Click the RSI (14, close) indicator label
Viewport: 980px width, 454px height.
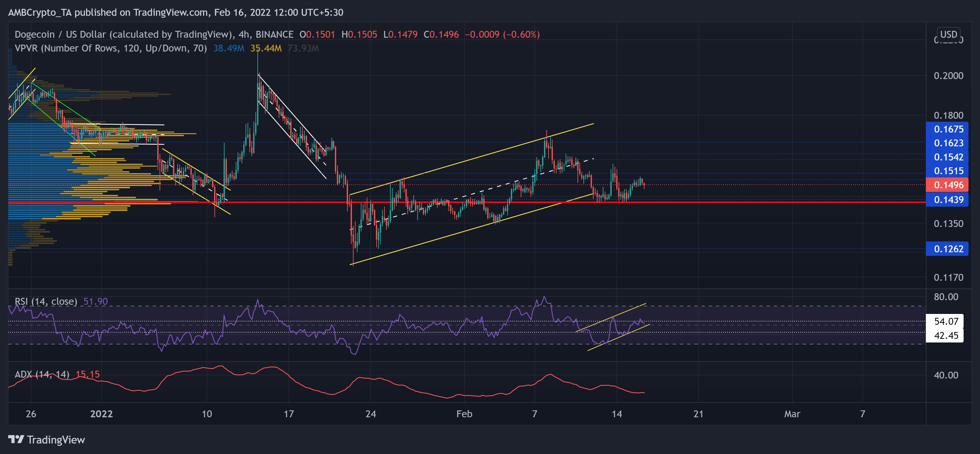point(46,301)
